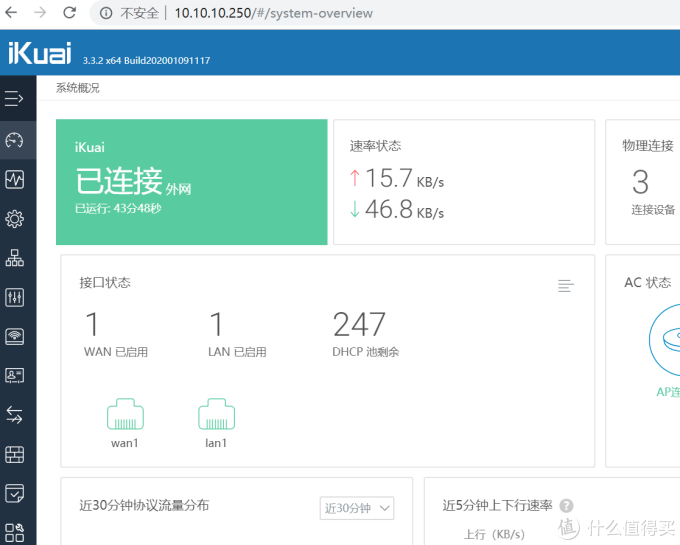Click the 近30分钟协议流量分布 heading
680x545 pixels.
(x=144, y=506)
